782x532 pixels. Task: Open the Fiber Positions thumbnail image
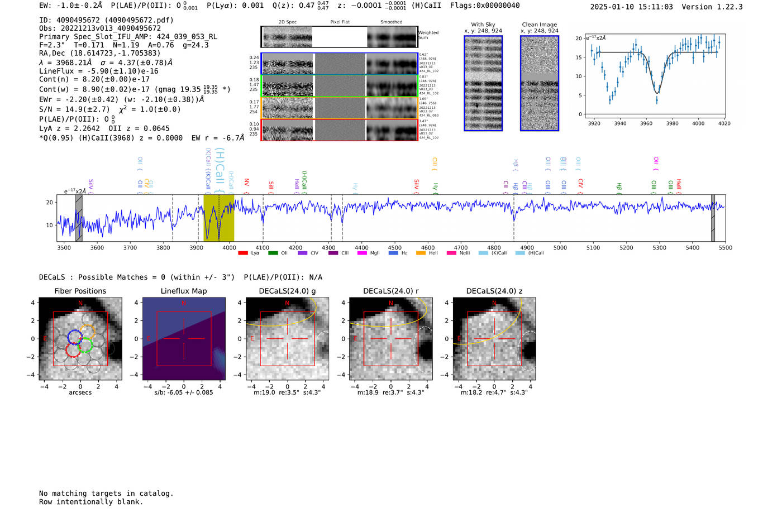point(80,339)
